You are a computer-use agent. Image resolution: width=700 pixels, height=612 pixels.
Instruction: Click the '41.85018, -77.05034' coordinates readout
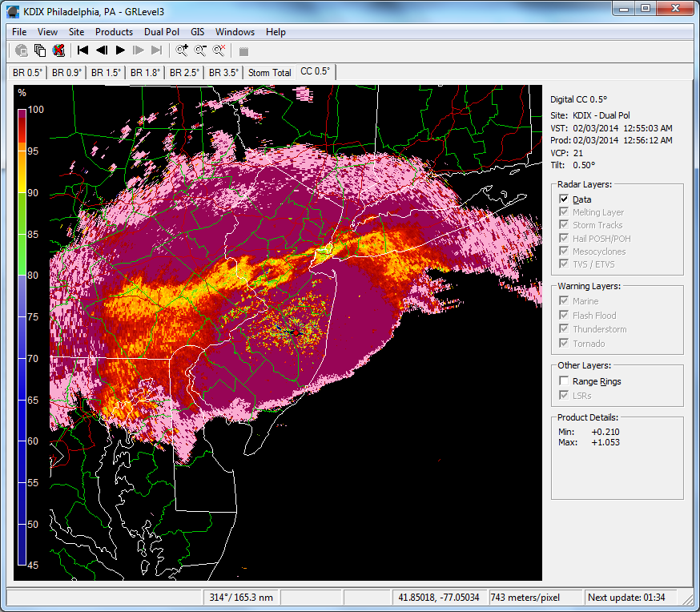pos(438,598)
